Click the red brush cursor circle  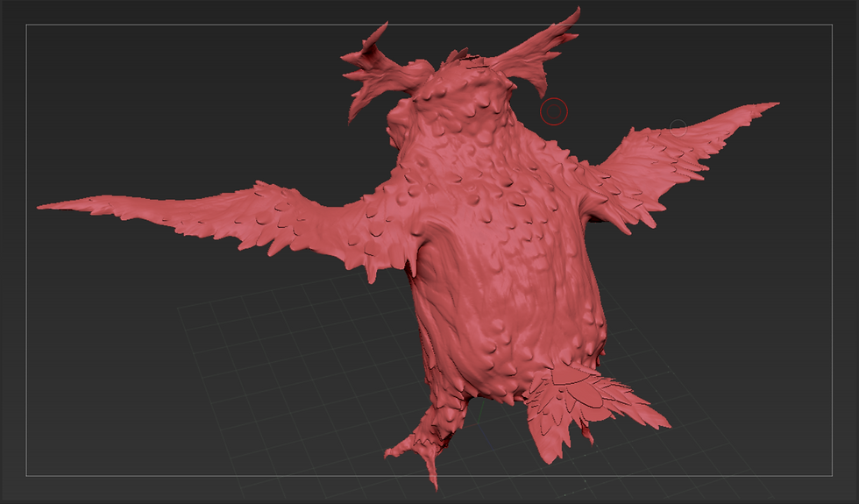[x=554, y=112]
